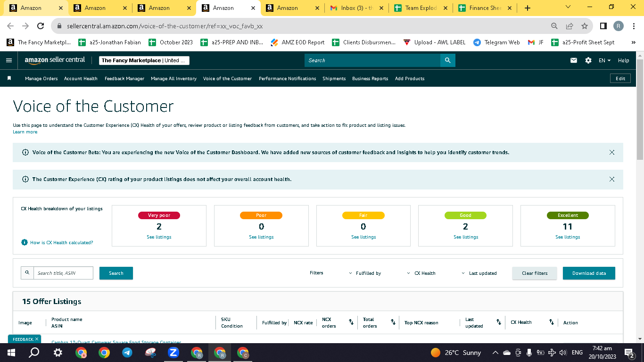Open the Seller Central hamburger menu
Image resolution: width=644 pixels, height=362 pixels.
[8, 60]
